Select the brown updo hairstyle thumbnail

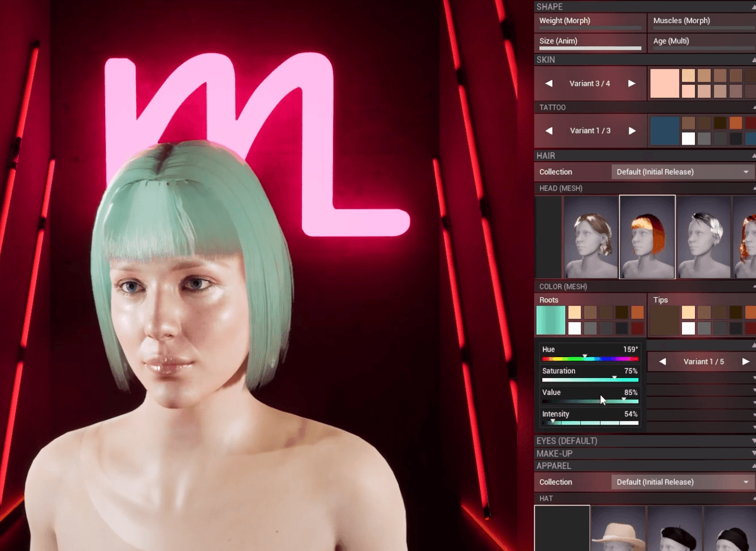point(591,237)
